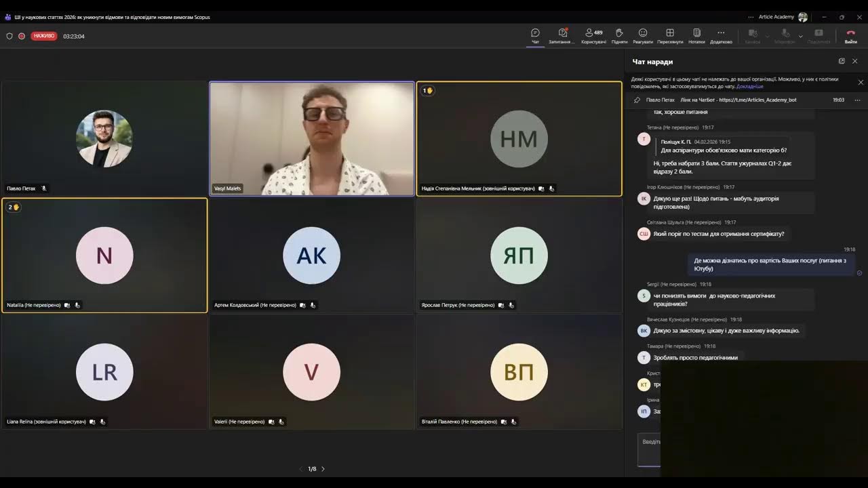Image resolution: width=868 pixels, height=488 pixels.
Task: Click the raised hand badge on Надія Мельник tile
Action: [x=428, y=91]
